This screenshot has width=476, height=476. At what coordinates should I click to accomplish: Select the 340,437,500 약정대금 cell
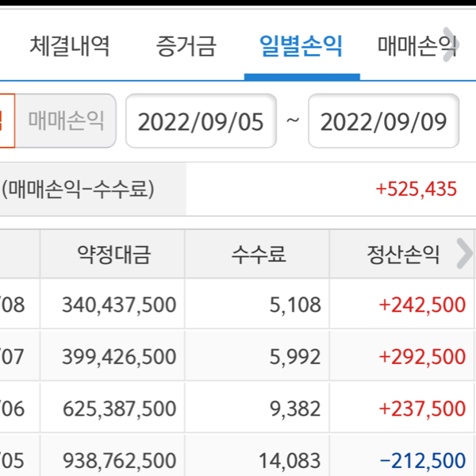119,305
